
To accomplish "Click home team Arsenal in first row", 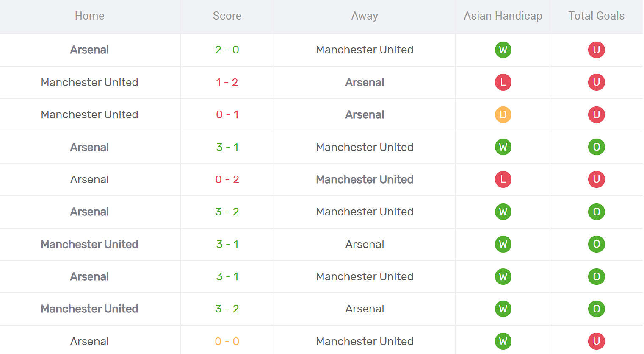I will [89, 50].
